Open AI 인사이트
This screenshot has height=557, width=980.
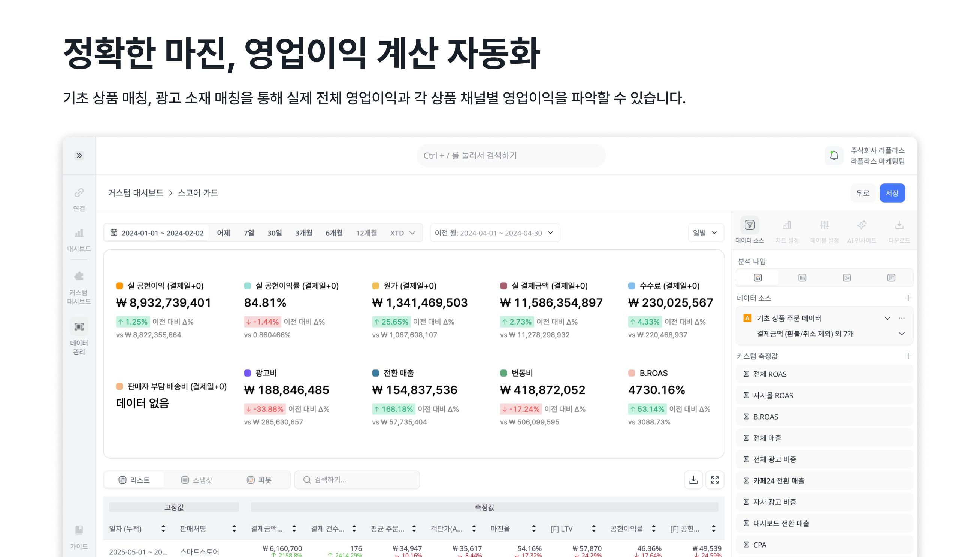tap(862, 229)
